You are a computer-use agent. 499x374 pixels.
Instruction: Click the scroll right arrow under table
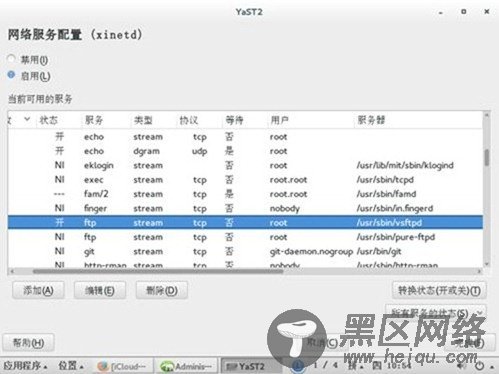tap(479, 271)
